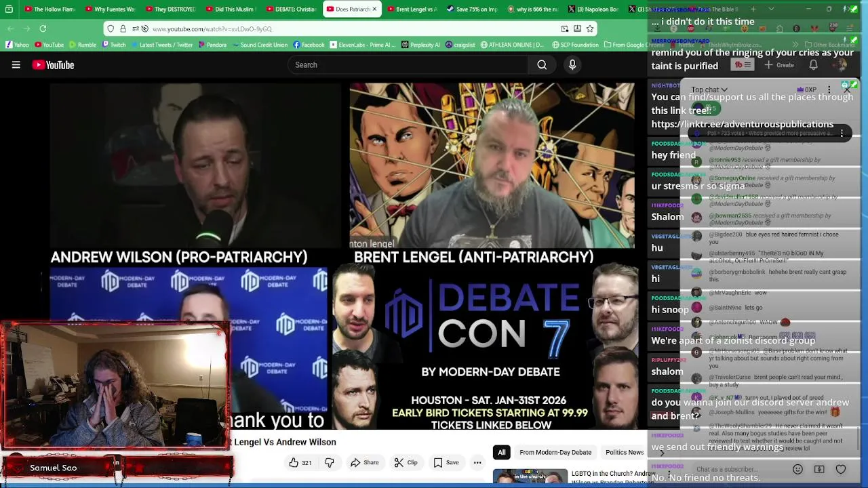Image resolution: width=868 pixels, height=488 pixels.
Task: Create a clip with the Clip button
Action: [406, 463]
